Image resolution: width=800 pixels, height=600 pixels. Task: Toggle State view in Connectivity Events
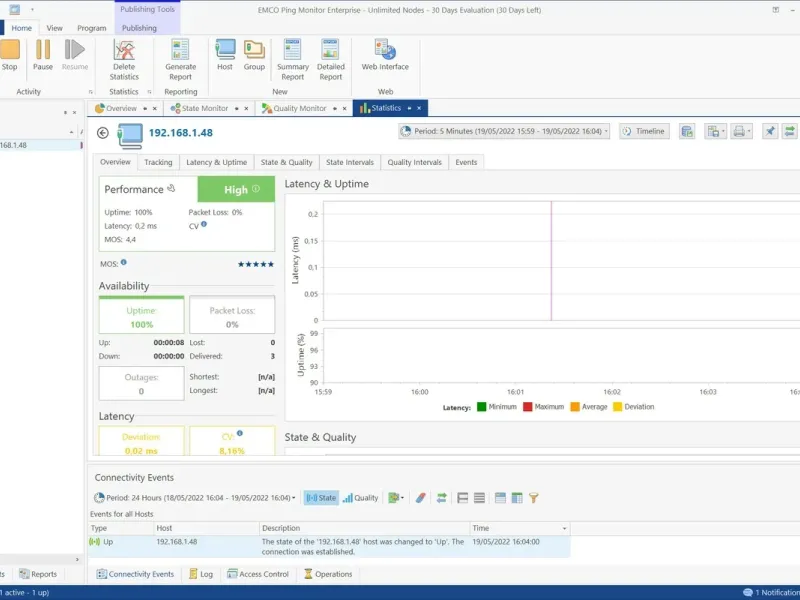click(x=321, y=497)
